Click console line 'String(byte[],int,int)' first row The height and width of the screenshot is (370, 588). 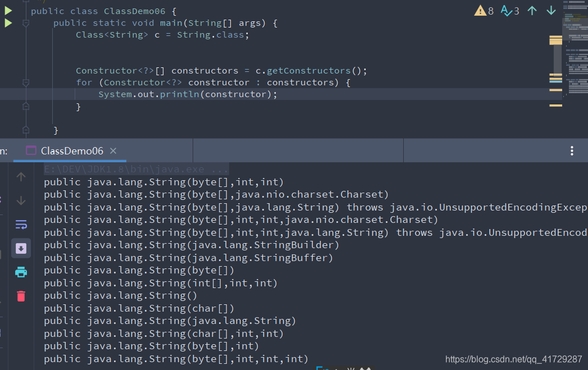click(163, 182)
